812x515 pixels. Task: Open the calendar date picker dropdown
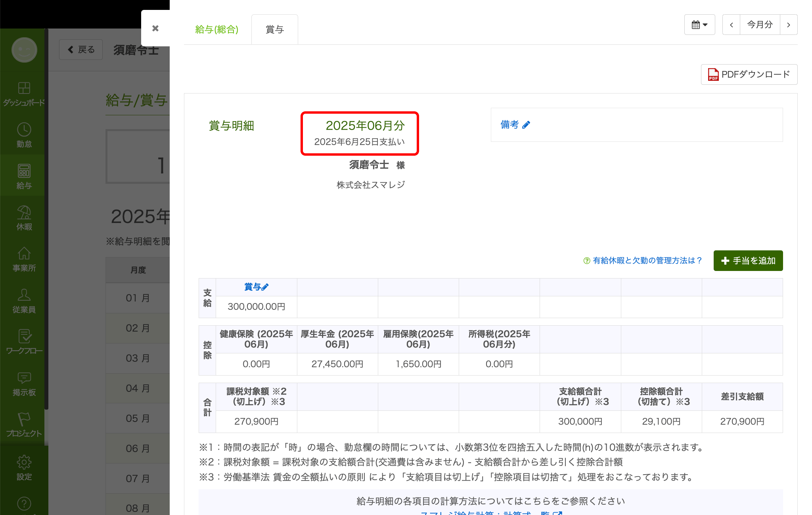coord(699,25)
